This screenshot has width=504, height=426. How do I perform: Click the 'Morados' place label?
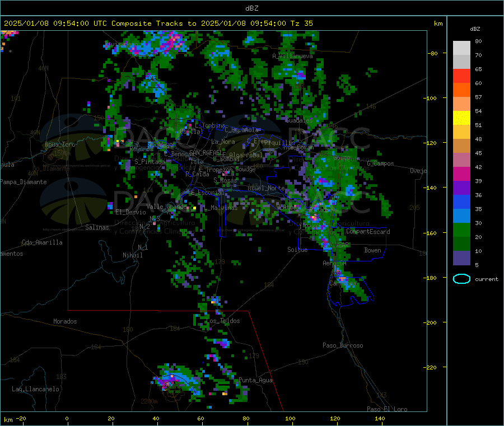(65, 321)
